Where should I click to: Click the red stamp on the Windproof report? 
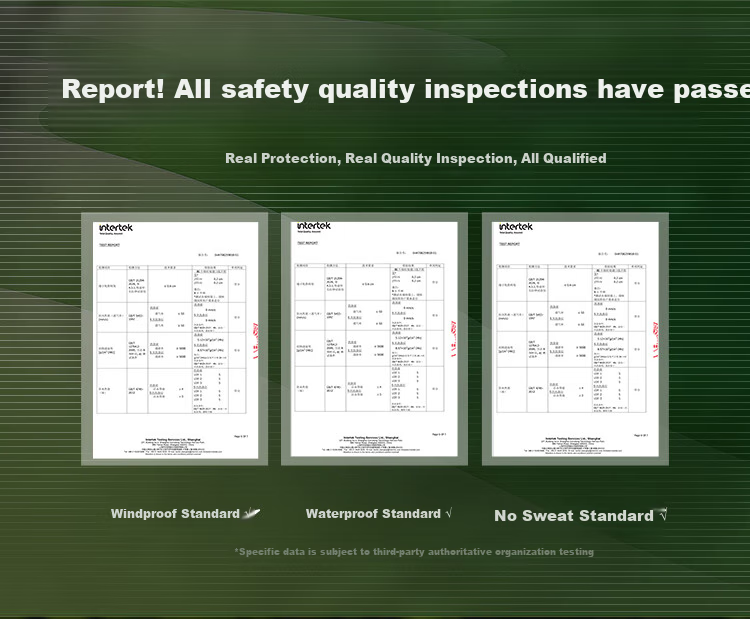click(255, 340)
